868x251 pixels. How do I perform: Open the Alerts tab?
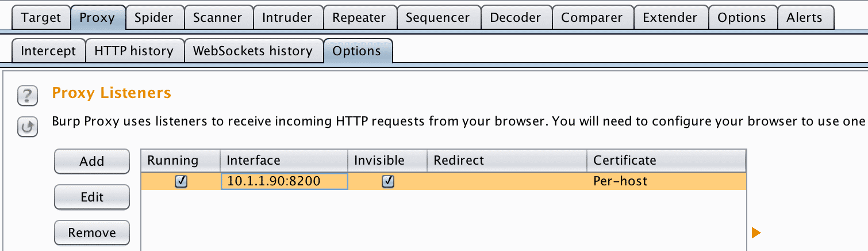(804, 17)
